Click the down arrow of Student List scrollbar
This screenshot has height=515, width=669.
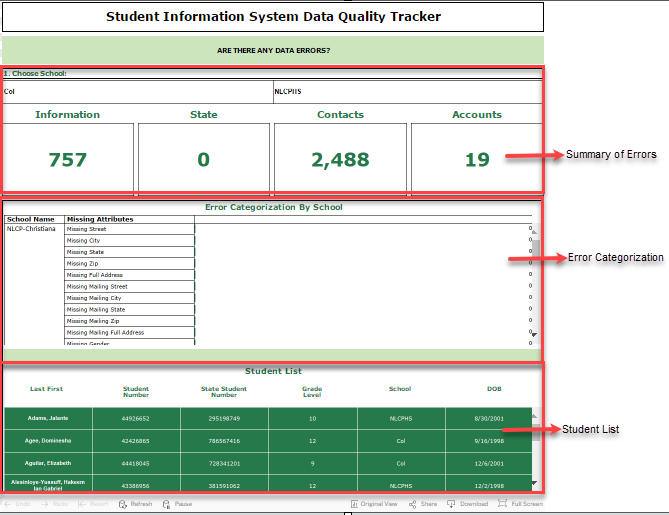tap(534, 483)
